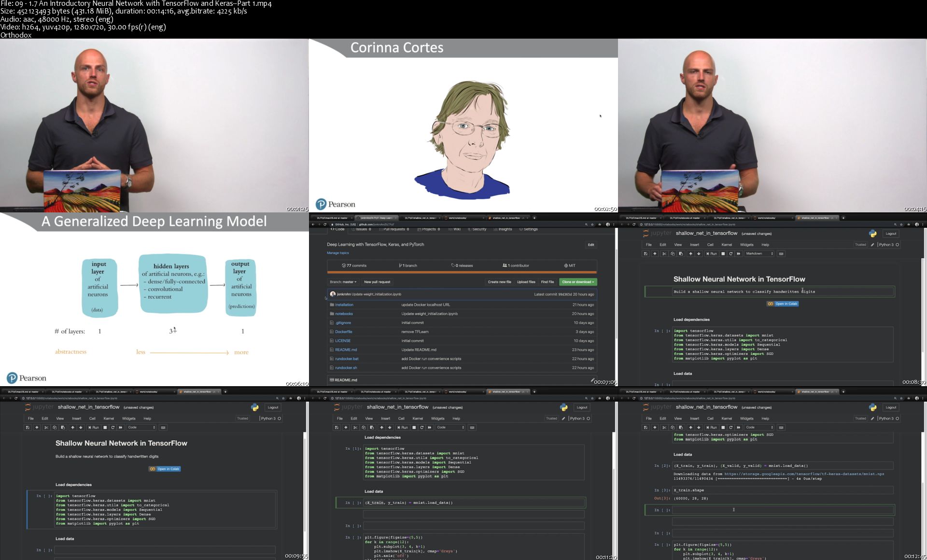Click restart kernel icon in 00:12:45 frame

click(x=730, y=428)
